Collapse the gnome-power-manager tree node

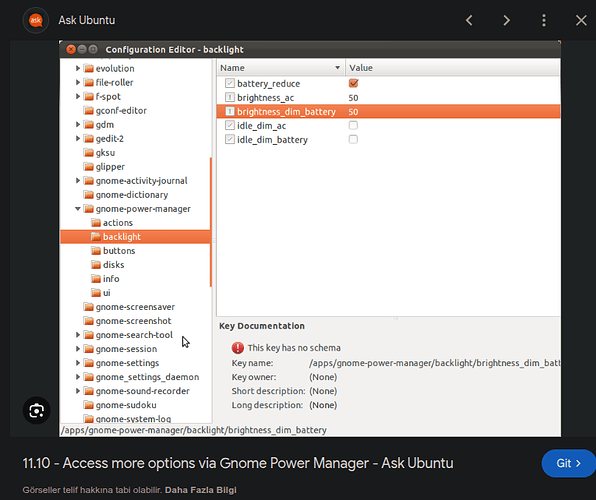click(78, 208)
